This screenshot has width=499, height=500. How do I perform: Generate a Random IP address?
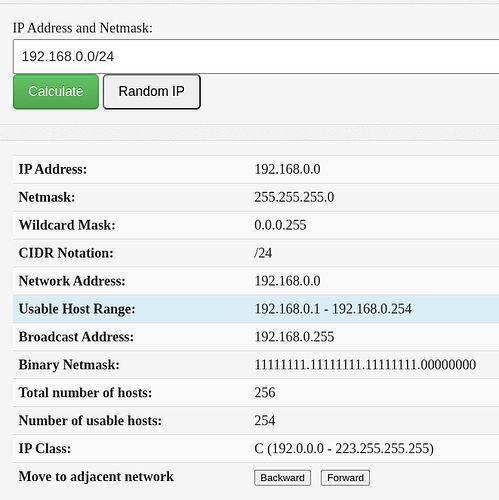[152, 92]
